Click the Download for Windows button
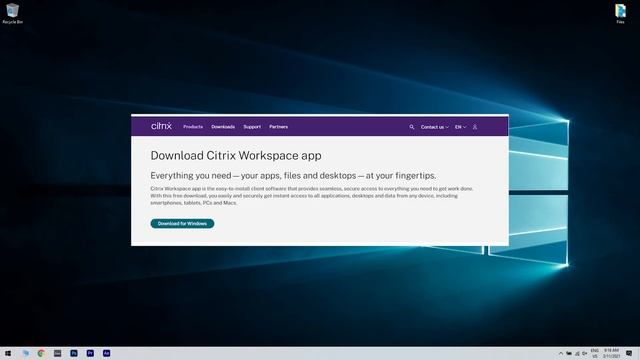 (182, 223)
